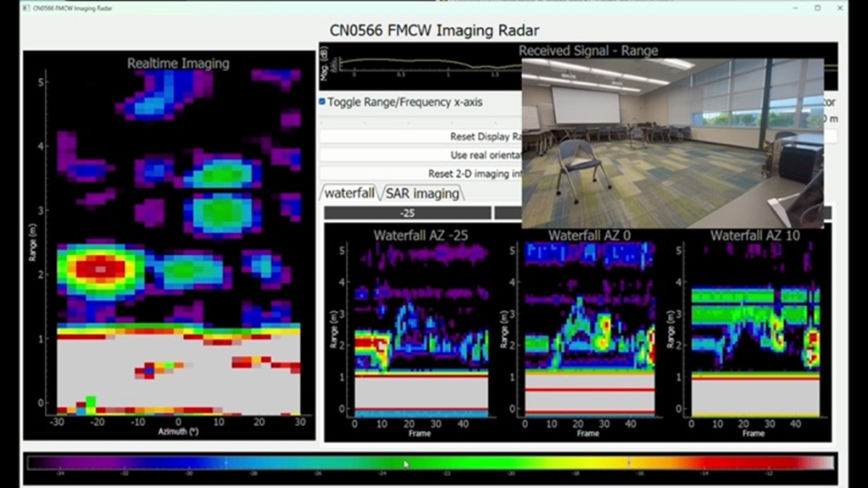The height and width of the screenshot is (488, 868).
Task: Click the Waterfall AZ 0 plot
Action: pos(590,330)
